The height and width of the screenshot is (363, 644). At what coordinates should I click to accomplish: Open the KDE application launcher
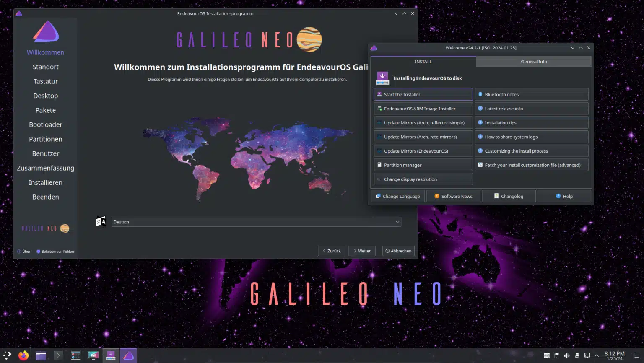[7, 355]
